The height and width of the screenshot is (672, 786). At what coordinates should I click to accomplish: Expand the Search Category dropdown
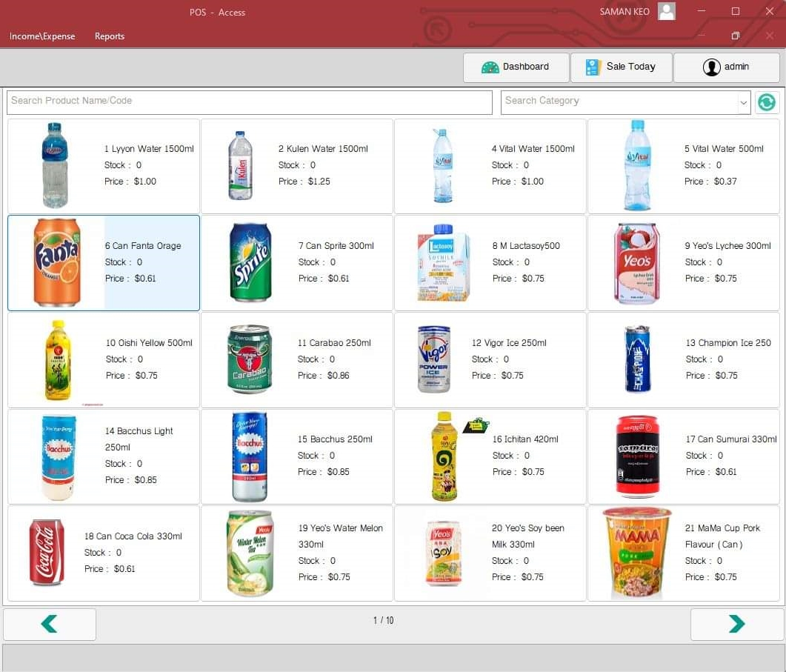743,102
